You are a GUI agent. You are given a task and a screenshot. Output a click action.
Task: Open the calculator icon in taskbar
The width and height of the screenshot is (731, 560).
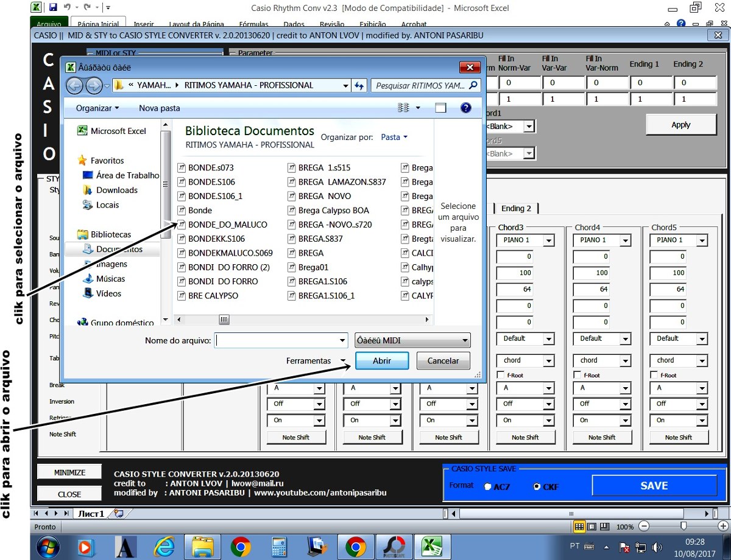279,547
